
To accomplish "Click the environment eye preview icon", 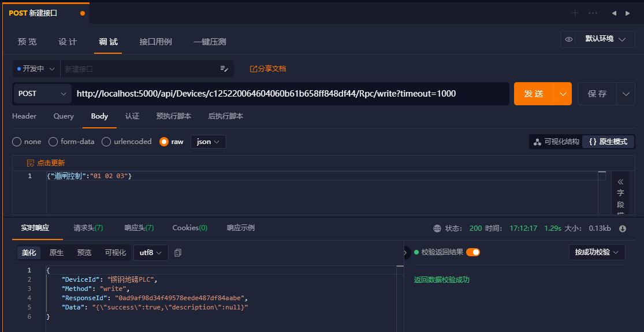I will coord(569,39).
